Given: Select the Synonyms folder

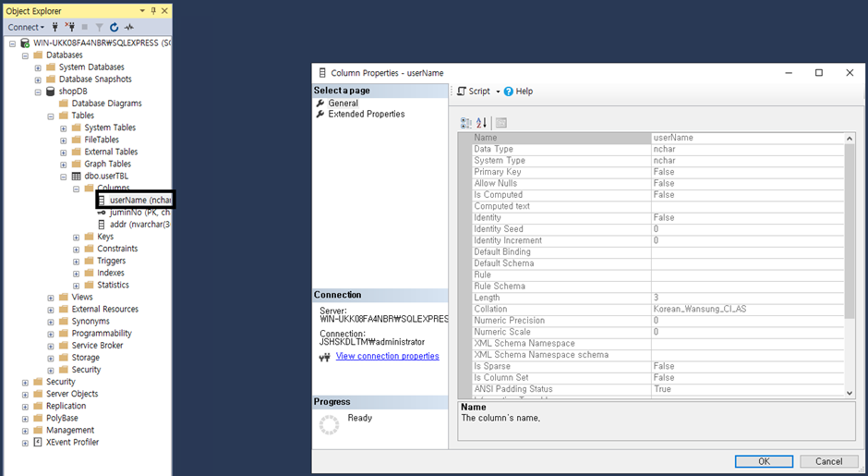Looking at the screenshot, I should coord(90,322).
